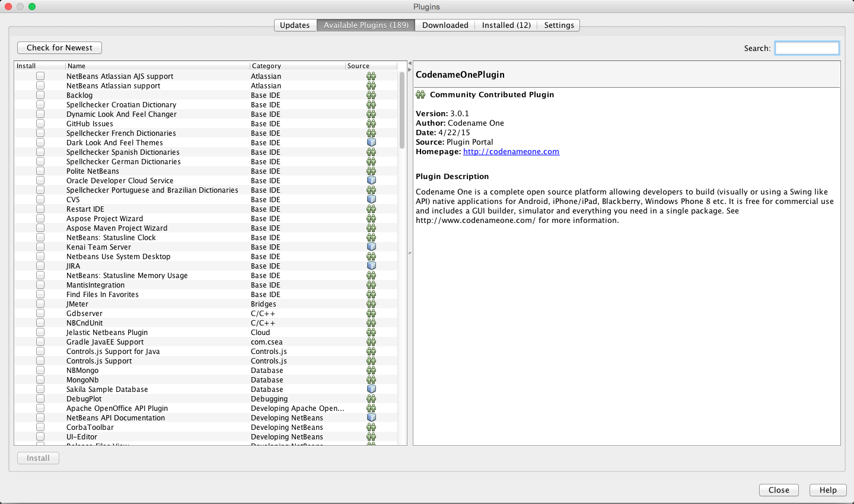Click the right-pointing splitter arrow to expand the list
The height and width of the screenshot is (504, 854).
coord(410,70)
